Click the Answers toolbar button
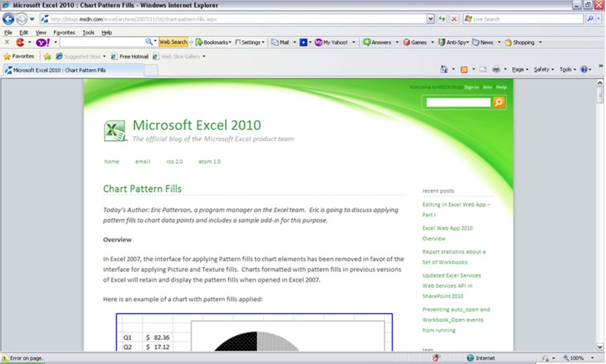The height and width of the screenshot is (364, 606). pyautogui.click(x=377, y=42)
